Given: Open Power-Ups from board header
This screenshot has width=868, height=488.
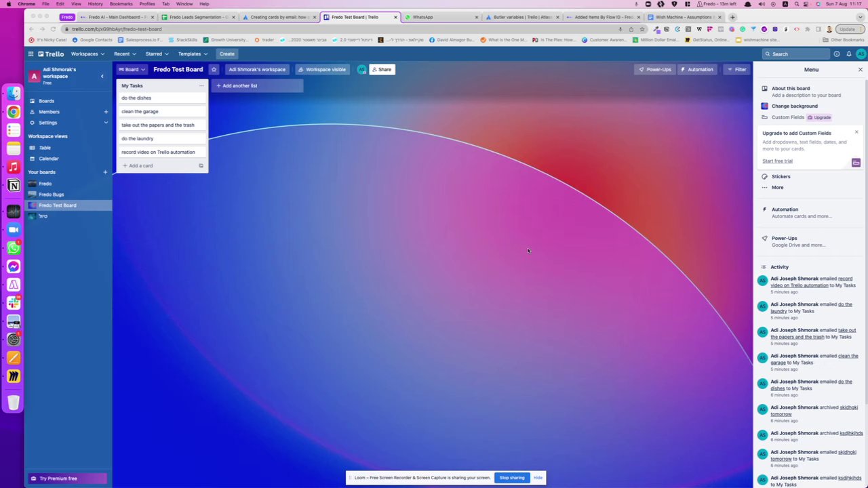Looking at the screenshot, I should [655, 69].
